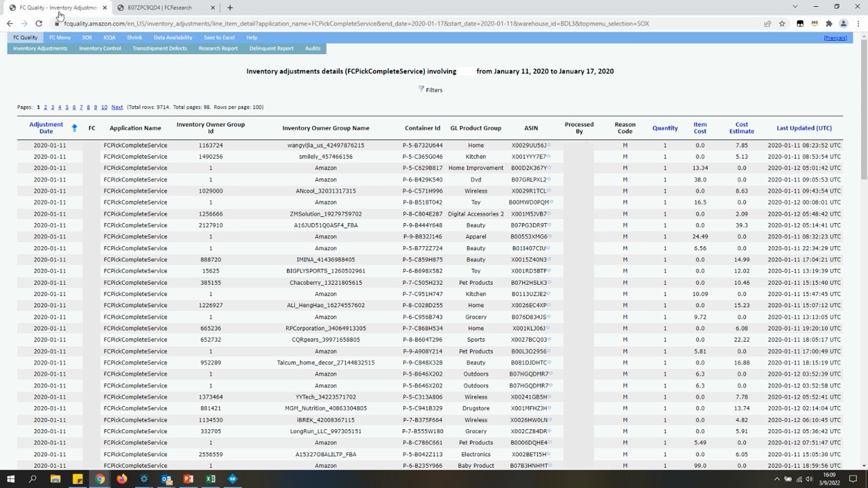Click the share page icon in address bar
The width and height of the screenshot is (868, 488).
click(767, 23)
